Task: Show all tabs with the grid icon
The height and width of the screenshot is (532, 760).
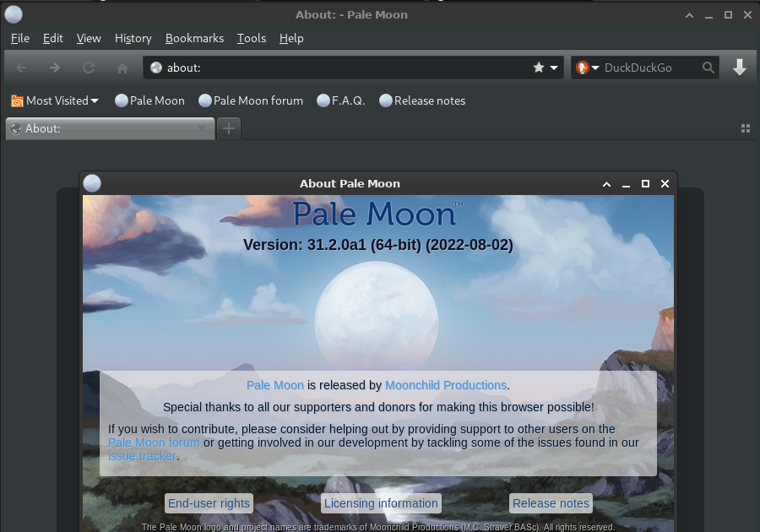Action: 746,128
